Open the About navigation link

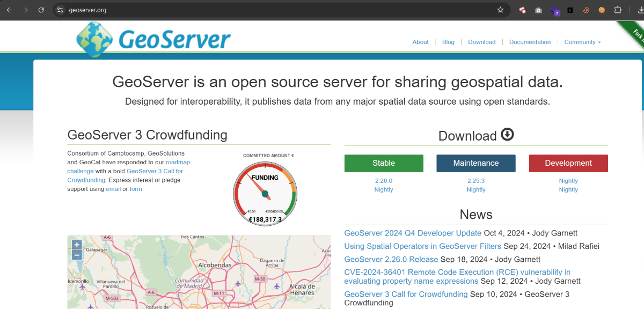[420, 42]
